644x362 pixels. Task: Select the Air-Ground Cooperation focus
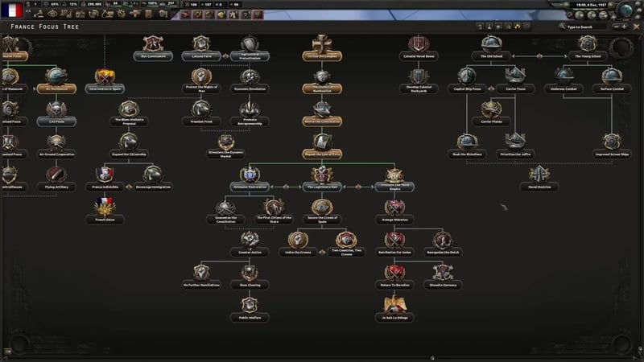pos(56,146)
